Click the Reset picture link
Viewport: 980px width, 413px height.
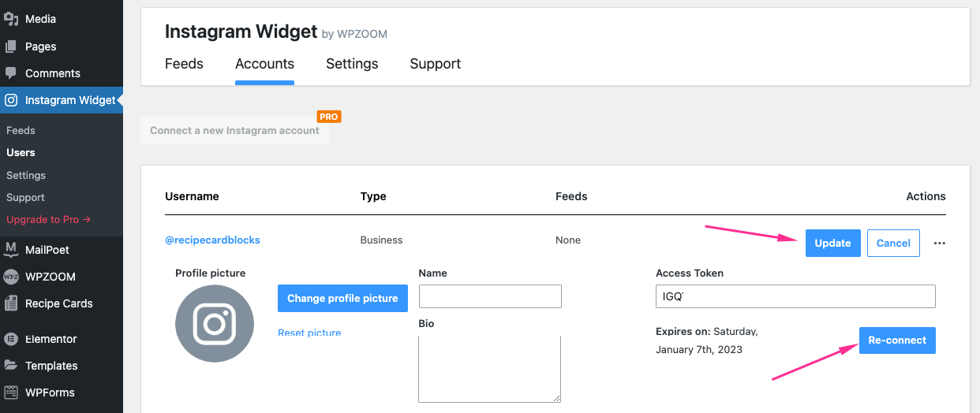tap(309, 333)
